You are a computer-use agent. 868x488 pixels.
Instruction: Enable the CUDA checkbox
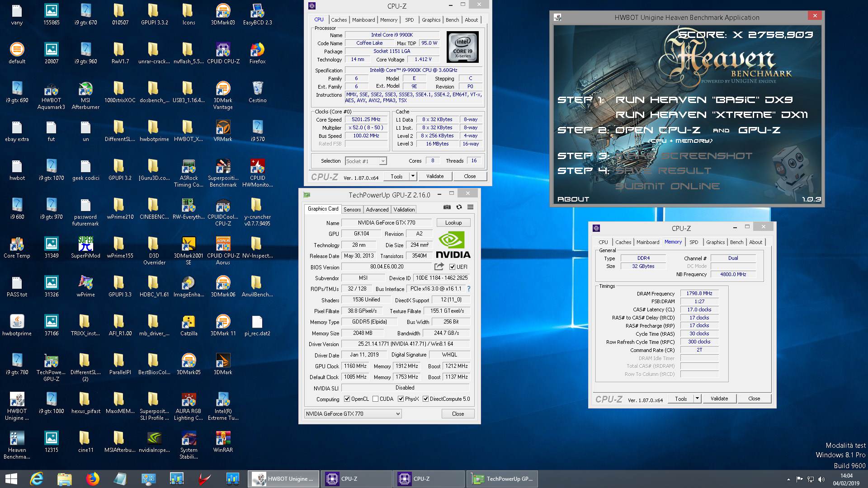pos(375,399)
